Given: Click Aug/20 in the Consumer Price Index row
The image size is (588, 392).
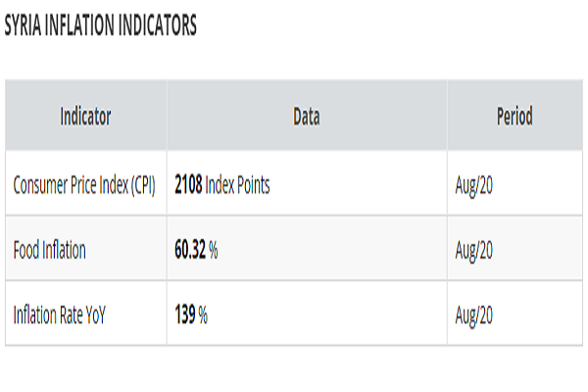Looking at the screenshot, I should click(x=474, y=184).
